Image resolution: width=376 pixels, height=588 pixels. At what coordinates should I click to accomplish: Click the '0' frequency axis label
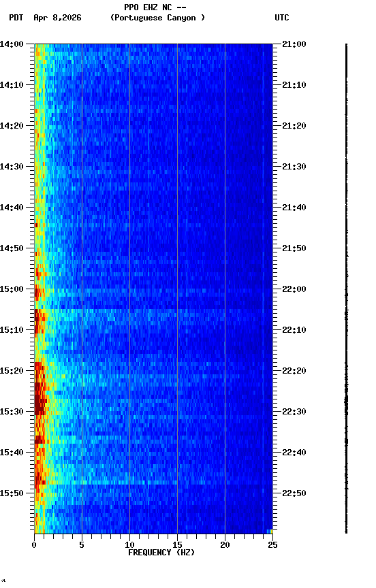coord(34,545)
